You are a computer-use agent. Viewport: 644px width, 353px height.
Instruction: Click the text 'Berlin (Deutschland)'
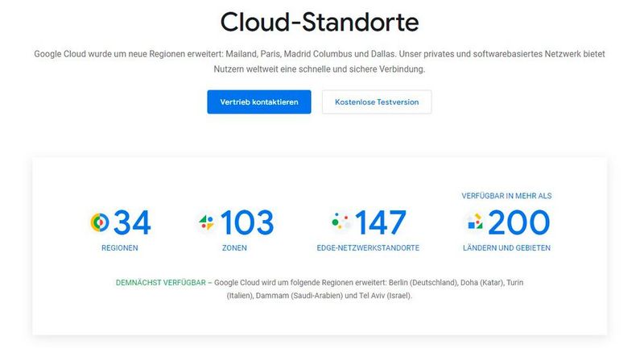[423, 283]
